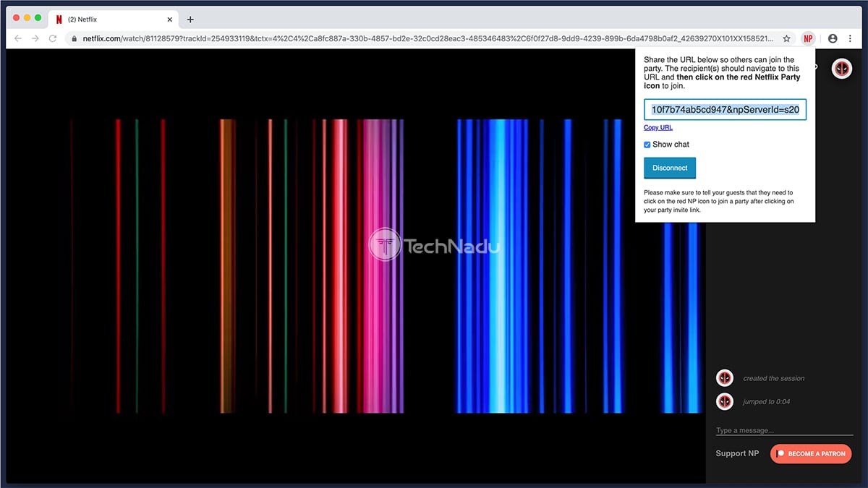Click the user avatar atop chat sidebar

coord(842,69)
